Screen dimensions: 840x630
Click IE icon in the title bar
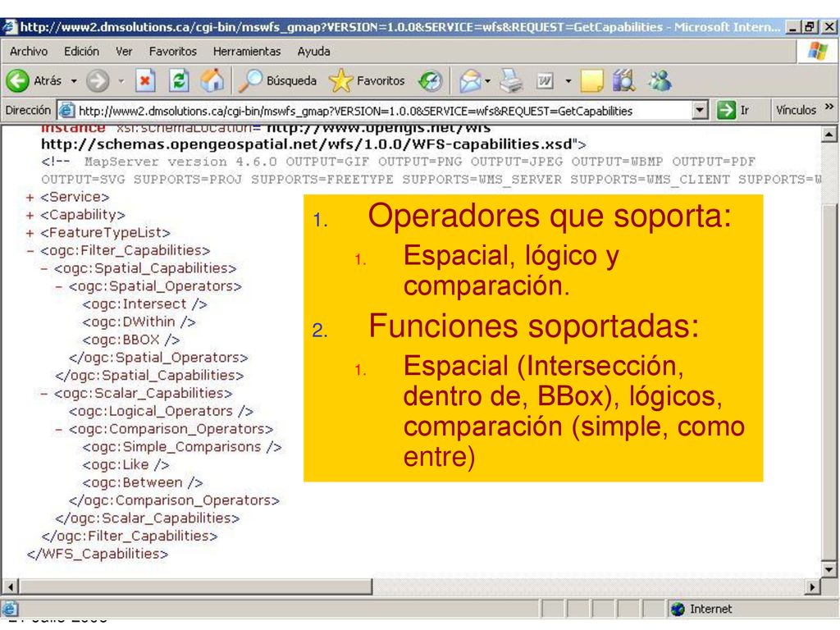coord(9,27)
